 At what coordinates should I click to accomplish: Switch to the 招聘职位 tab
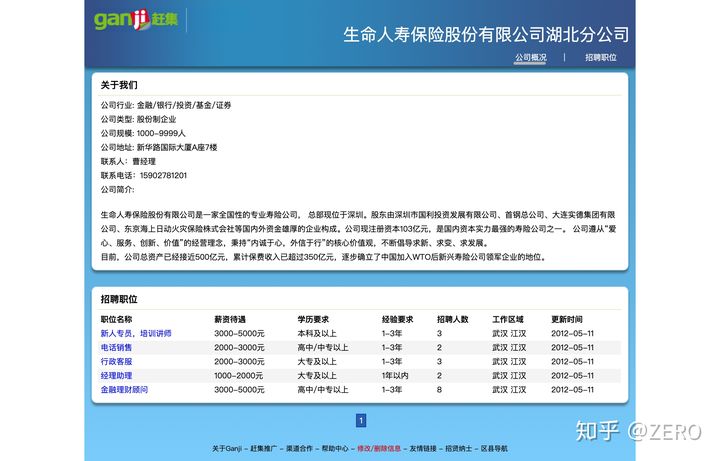(601, 57)
